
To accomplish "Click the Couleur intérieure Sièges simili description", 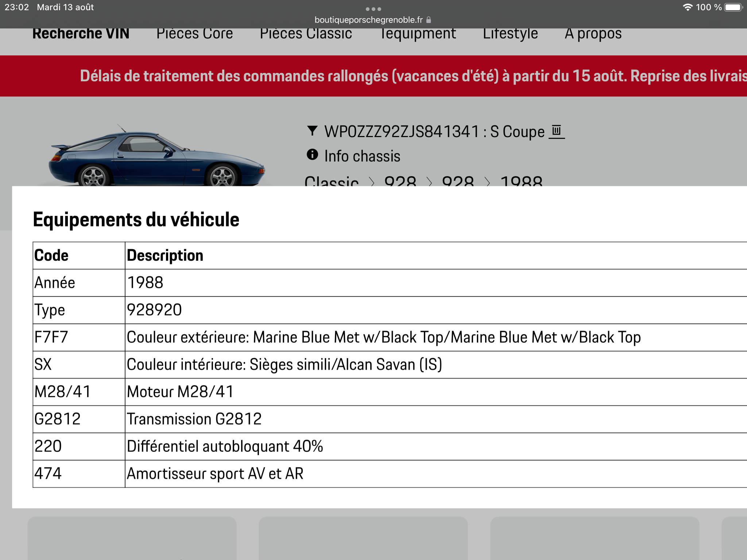I will pos(285,365).
